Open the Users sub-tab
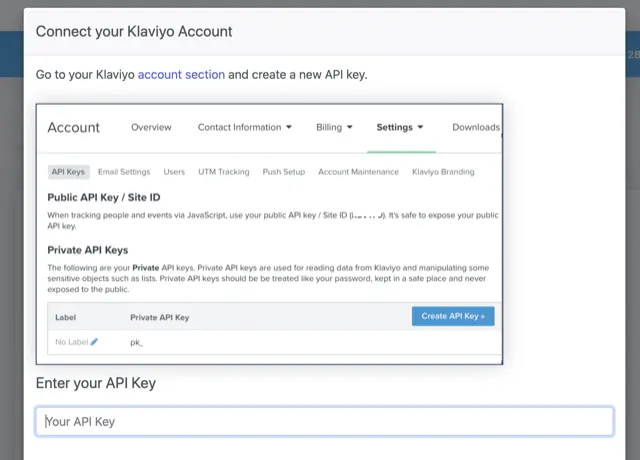The image size is (640, 460). point(174,172)
